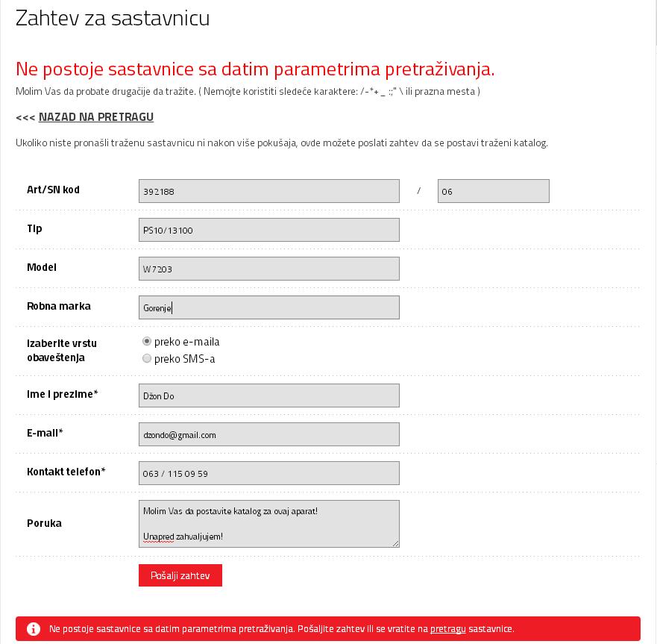The width and height of the screenshot is (657, 644).
Task: Edit the Model field showing W7203
Action: click(x=268, y=269)
